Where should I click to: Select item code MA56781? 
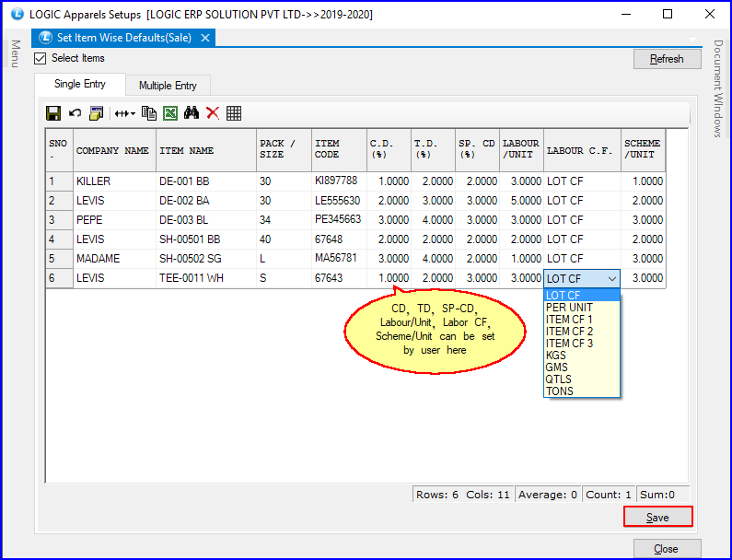tap(339, 259)
